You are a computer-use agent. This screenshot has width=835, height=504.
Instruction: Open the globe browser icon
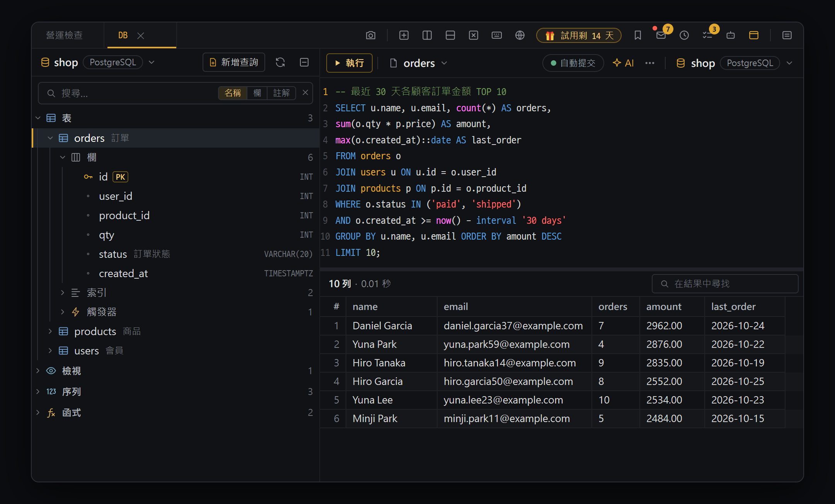[x=520, y=36]
